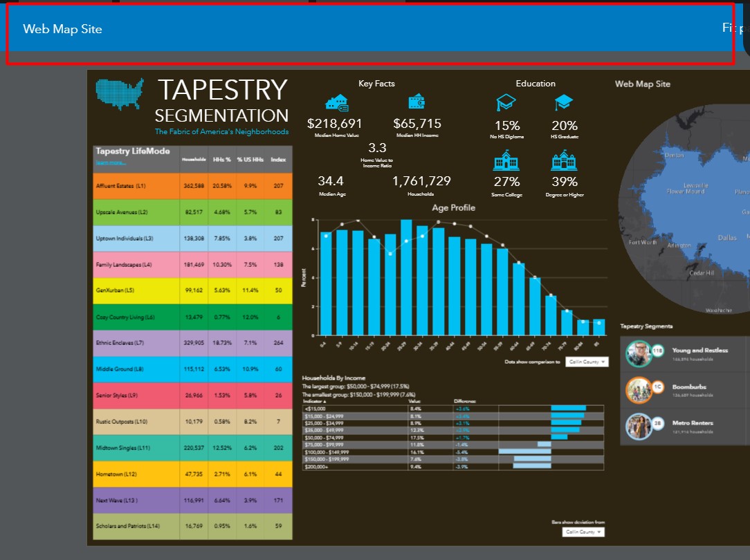Click the '<$15,000' income row
The height and width of the screenshot is (560, 750).
[x=453, y=409]
